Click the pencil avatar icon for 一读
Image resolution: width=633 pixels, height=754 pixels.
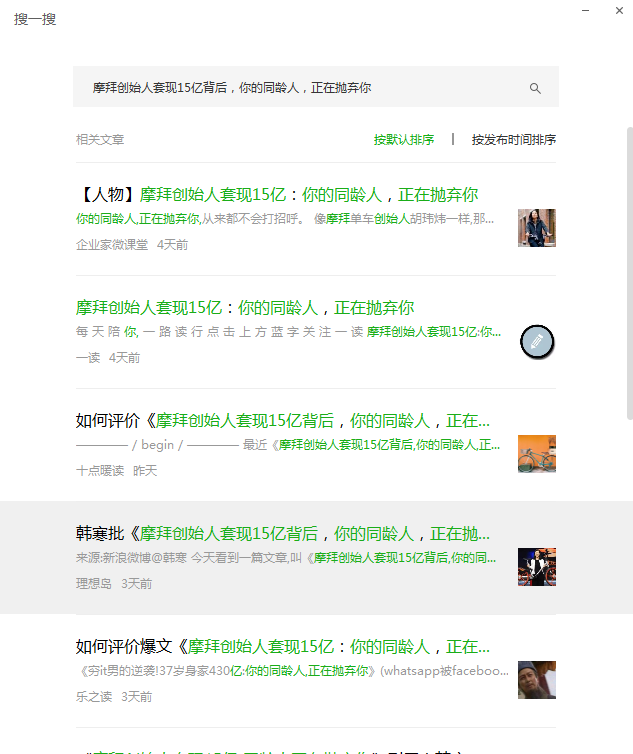tap(537, 341)
